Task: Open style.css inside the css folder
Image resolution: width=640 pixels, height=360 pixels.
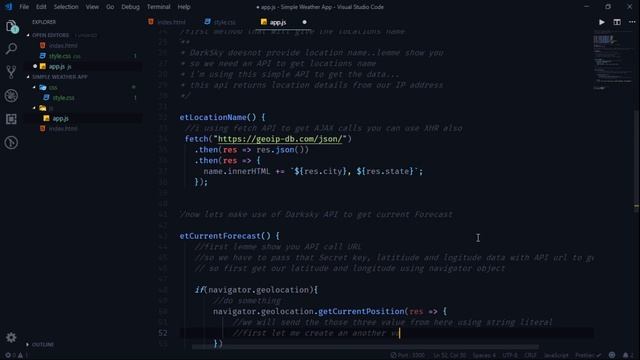Action: [x=63, y=98]
